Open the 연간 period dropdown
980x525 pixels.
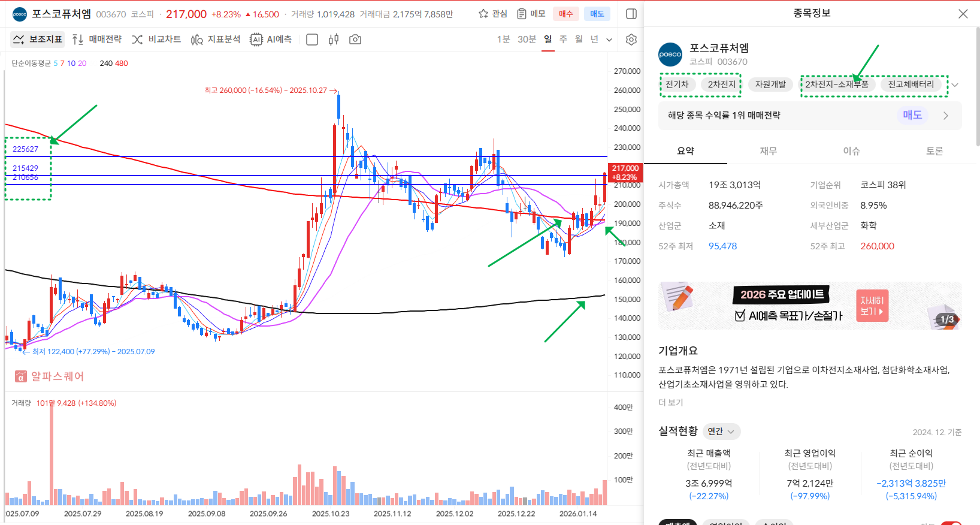coord(721,432)
